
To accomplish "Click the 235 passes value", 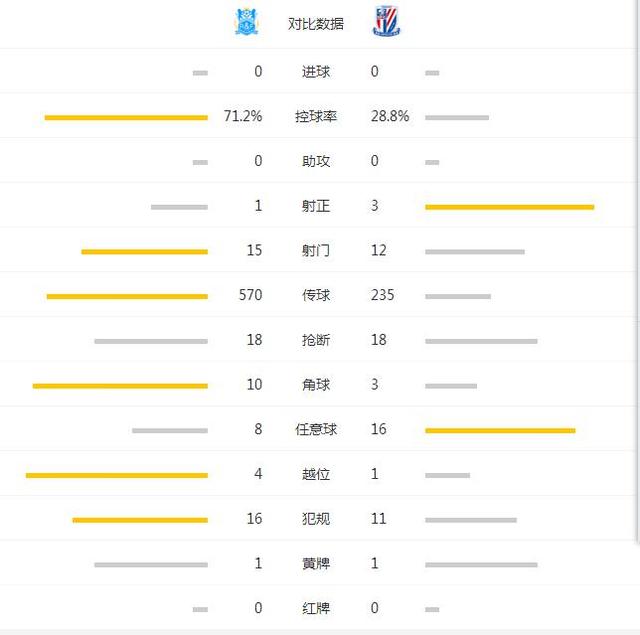I will pos(382,295).
